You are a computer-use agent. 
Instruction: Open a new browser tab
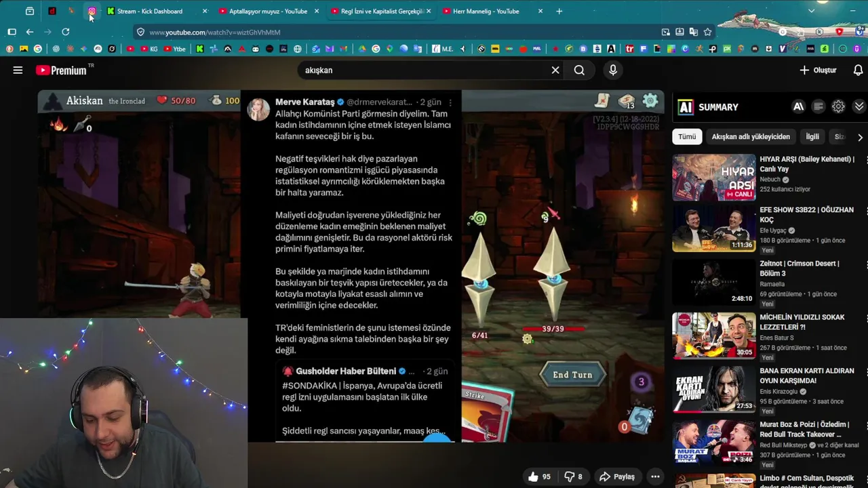559,11
